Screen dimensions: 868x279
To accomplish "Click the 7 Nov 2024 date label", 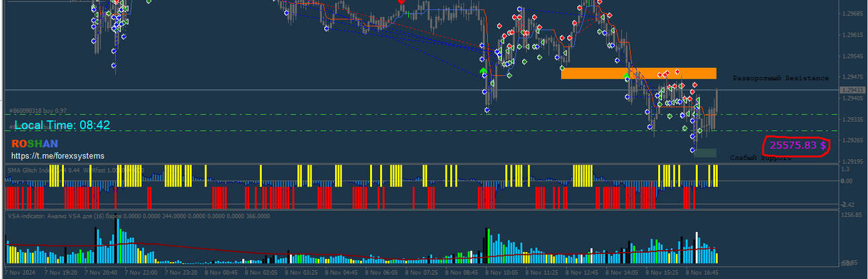I will [20, 274].
